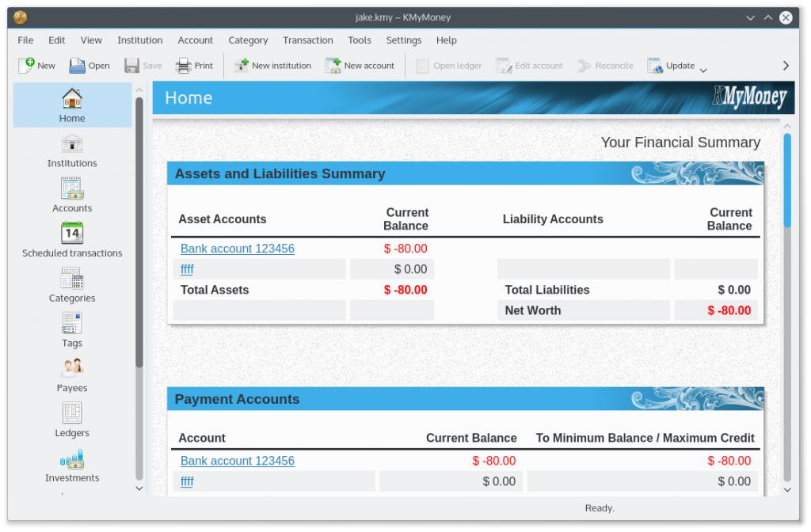Viewport: 811px width, 532px height.
Task: Go to Accounts view in sidebar
Action: tap(72, 196)
